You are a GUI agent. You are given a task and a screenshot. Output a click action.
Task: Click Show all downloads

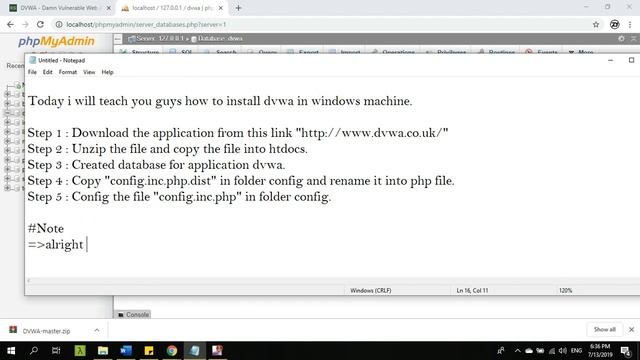604,330
